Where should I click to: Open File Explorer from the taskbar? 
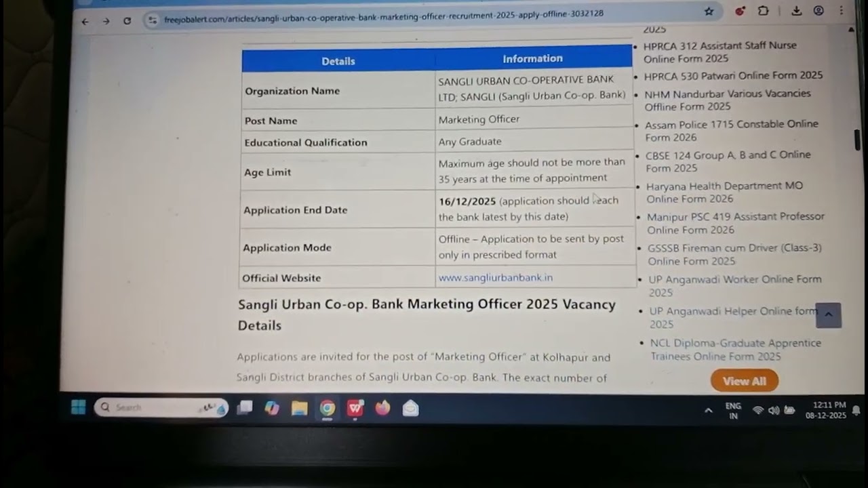(300, 408)
